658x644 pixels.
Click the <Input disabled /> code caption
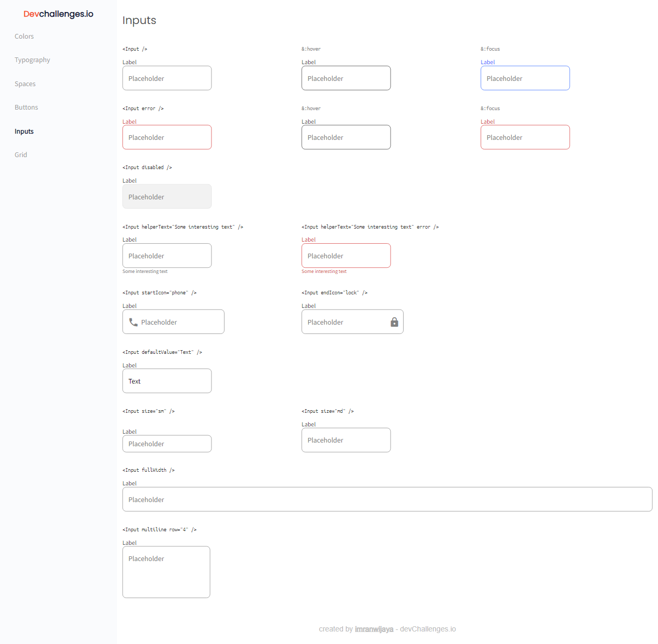click(x=147, y=168)
